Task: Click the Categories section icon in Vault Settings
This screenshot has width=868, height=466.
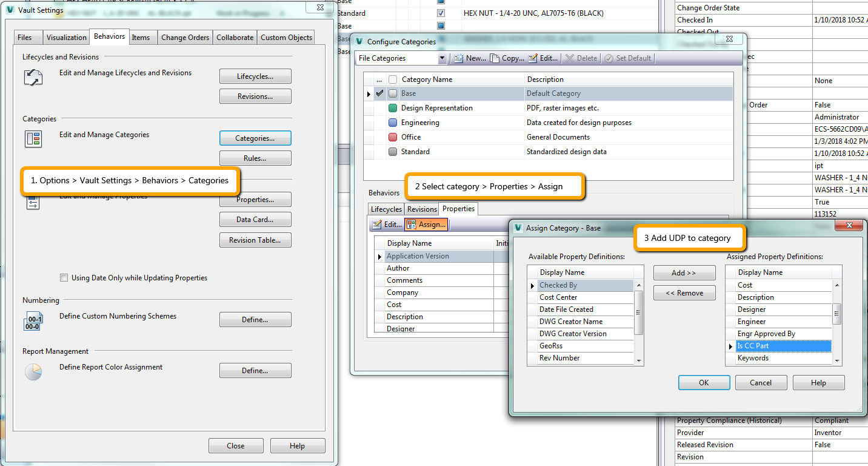Action: pos(33,139)
